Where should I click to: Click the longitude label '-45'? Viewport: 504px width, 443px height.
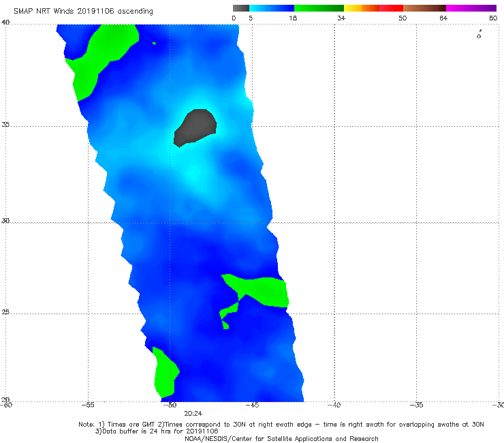pyautogui.click(x=252, y=405)
